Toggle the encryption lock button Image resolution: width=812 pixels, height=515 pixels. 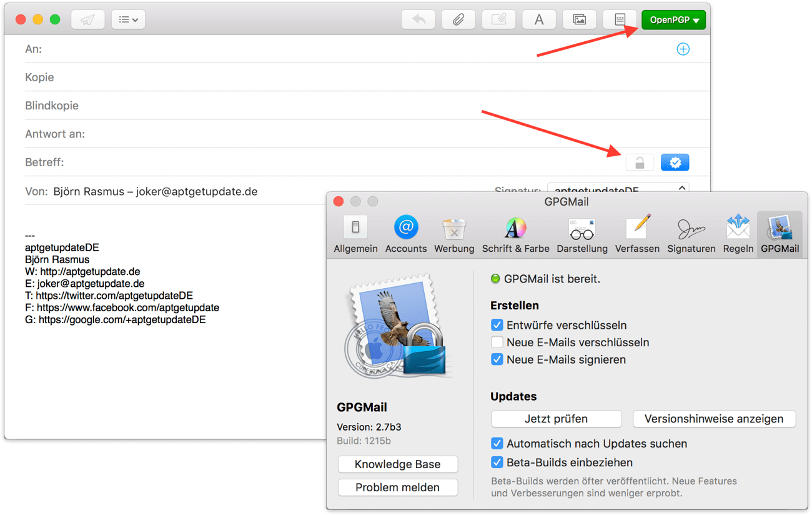pos(640,162)
